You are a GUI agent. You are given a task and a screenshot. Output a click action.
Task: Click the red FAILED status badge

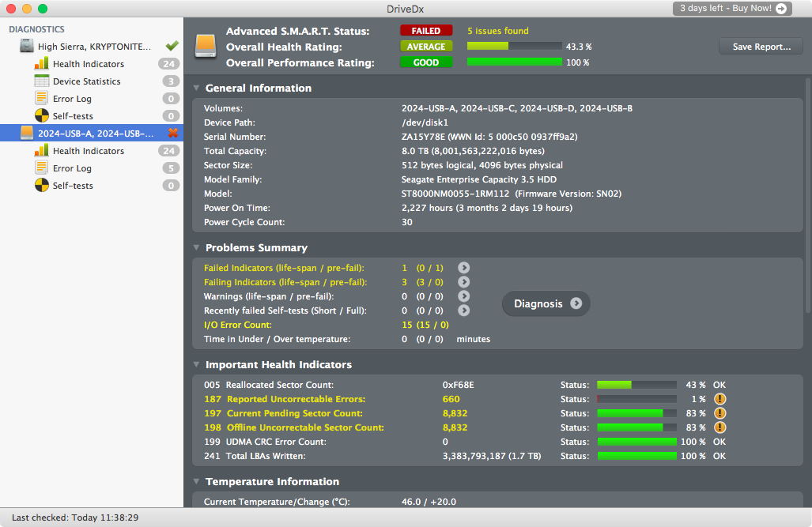pyautogui.click(x=426, y=31)
